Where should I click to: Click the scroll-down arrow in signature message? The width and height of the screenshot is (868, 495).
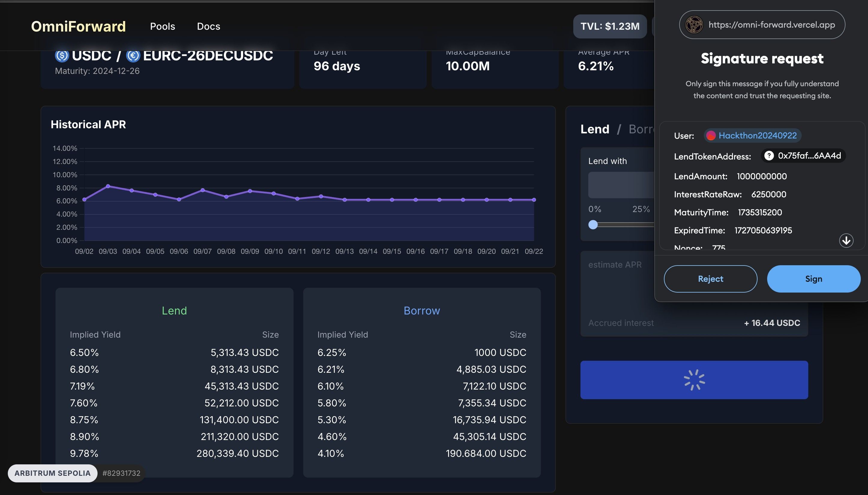tap(846, 241)
